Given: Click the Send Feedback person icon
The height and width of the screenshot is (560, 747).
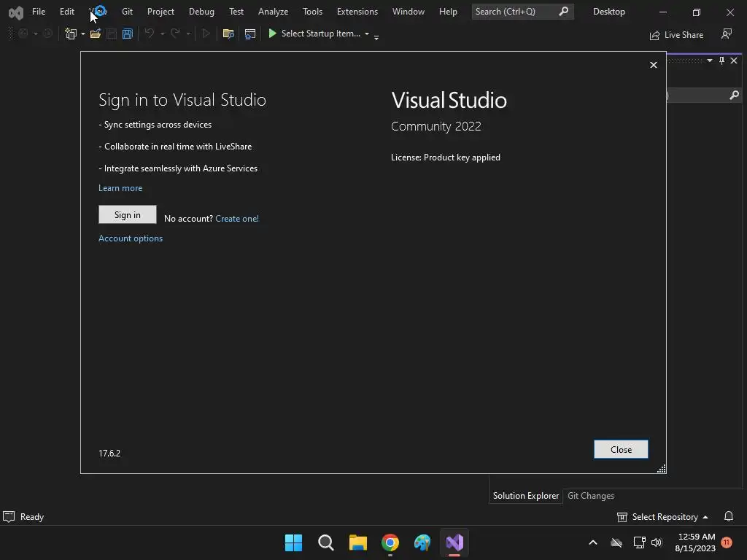Looking at the screenshot, I should [727, 34].
